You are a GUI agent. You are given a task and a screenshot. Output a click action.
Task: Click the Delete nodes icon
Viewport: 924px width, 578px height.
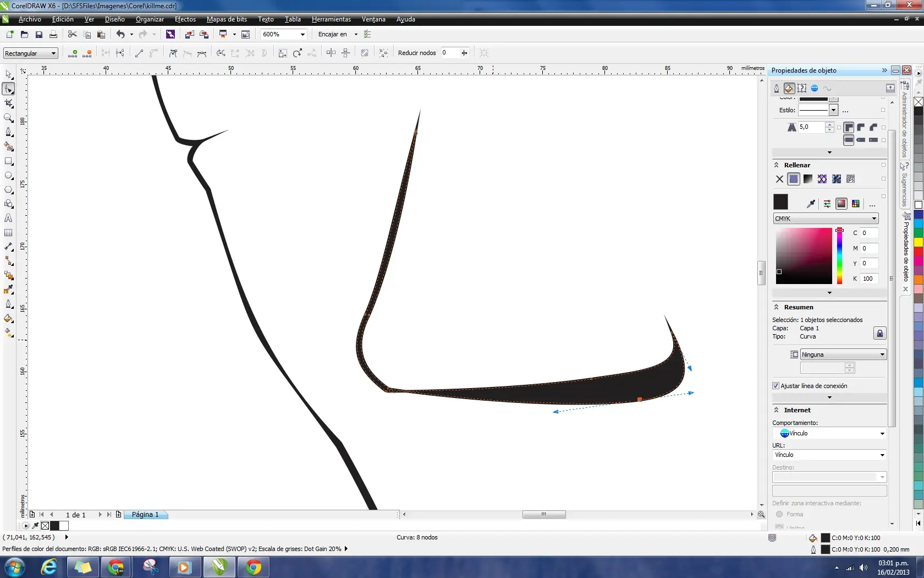click(87, 53)
